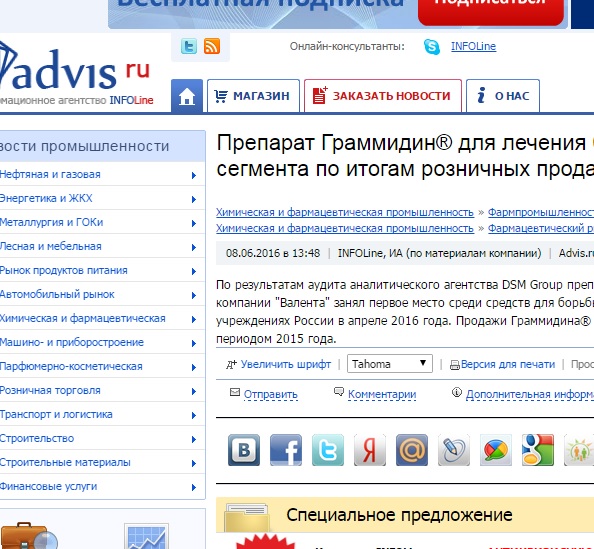Open the Комментарии link
This screenshot has height=549, width=594.
coord(382,394)
